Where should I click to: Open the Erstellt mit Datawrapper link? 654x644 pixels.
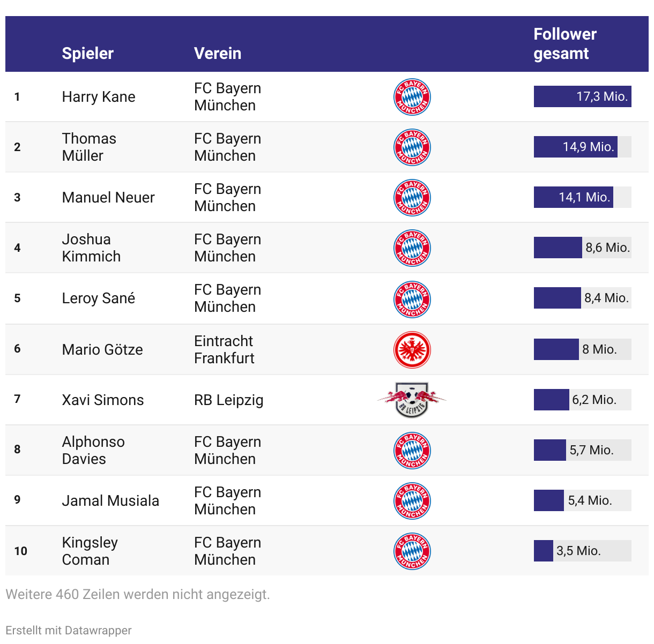click(x=69, y=630)
